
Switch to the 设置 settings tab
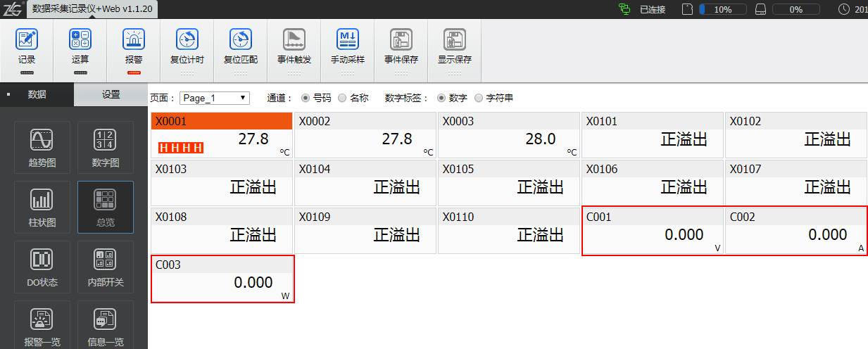(111, 94)
